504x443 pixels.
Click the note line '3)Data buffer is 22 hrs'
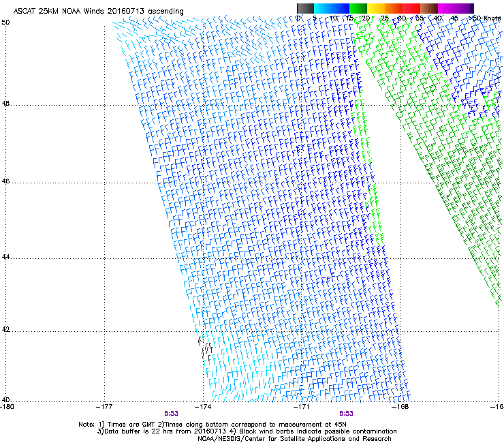[x=247, y=431]
